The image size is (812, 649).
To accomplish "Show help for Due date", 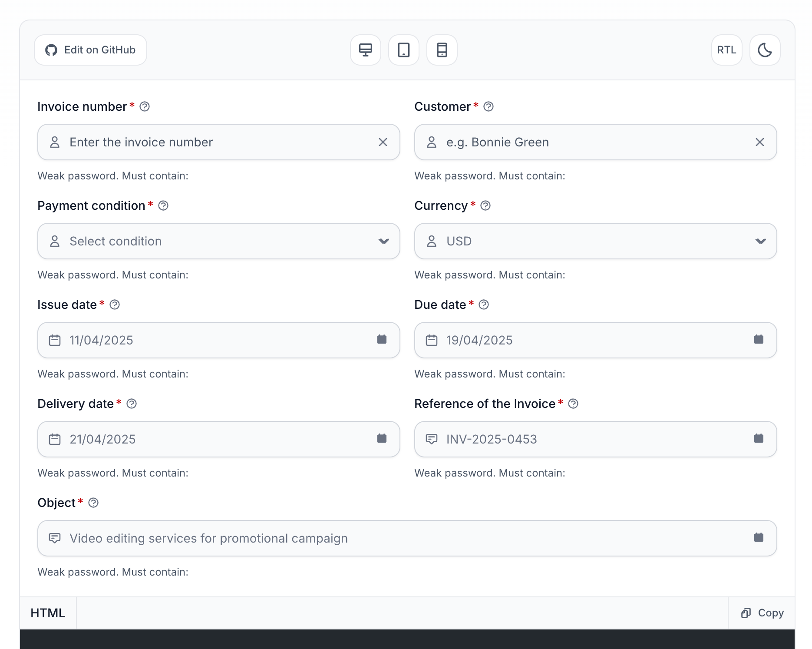I will [x=484, y=305].
